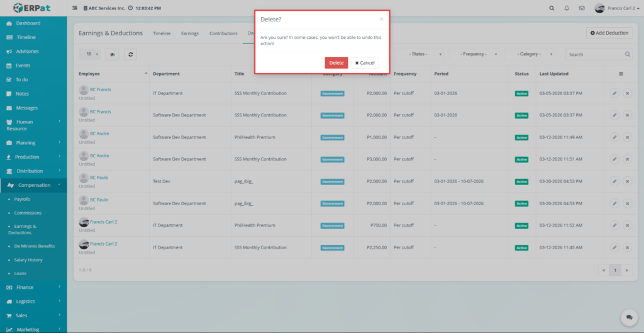Open the chat bubble icon
This screenshot has width=644, height=333.
627,317
